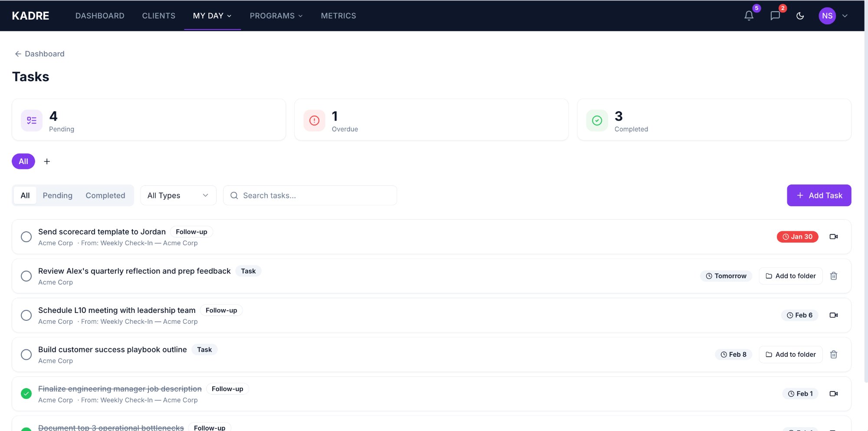Switch to the Completed filter tab
This screenshot has height=431, width=868.
click(x=105, y=195)
